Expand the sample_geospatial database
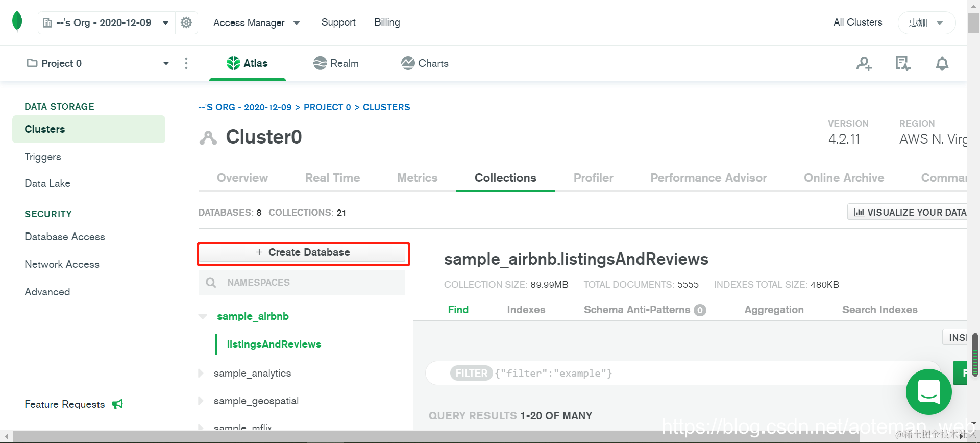 (x=201, y=401)
